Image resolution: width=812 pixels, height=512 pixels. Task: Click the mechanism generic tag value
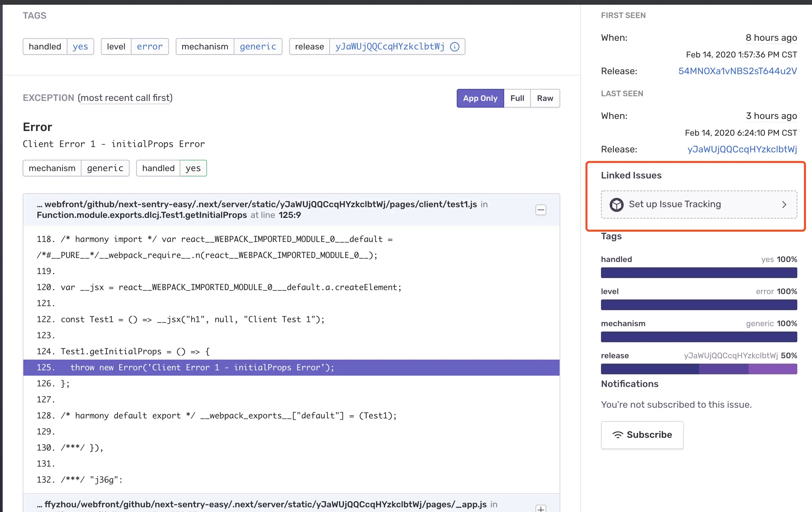click(x=258, y=46)
